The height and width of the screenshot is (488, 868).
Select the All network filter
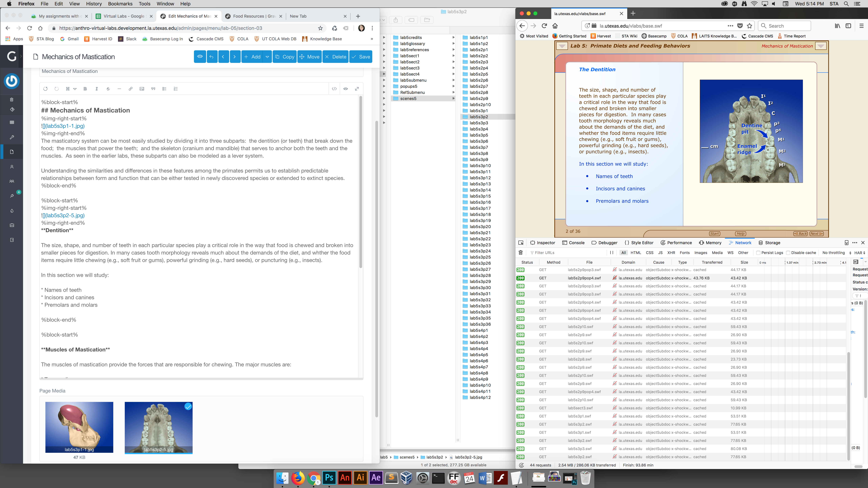point(624,253)
